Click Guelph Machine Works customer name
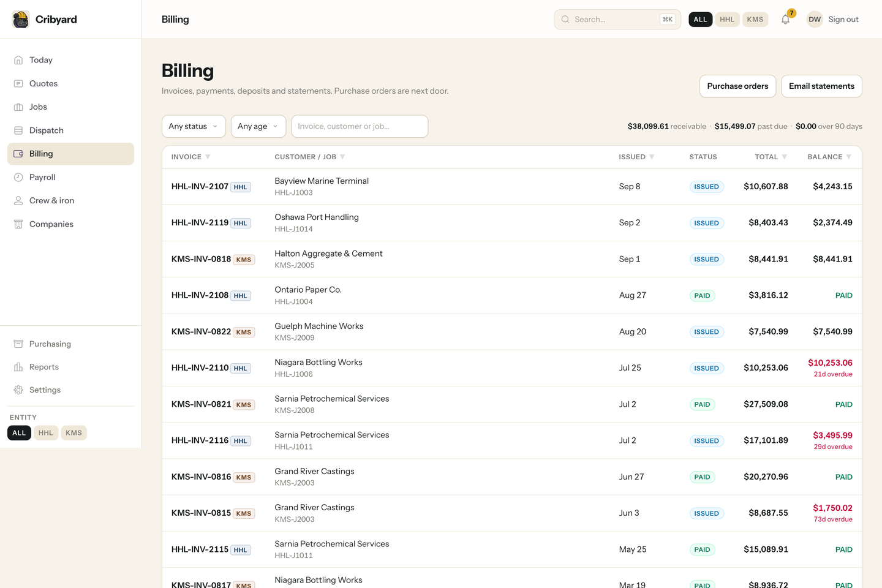882x588 pixels. click(319, 326)
